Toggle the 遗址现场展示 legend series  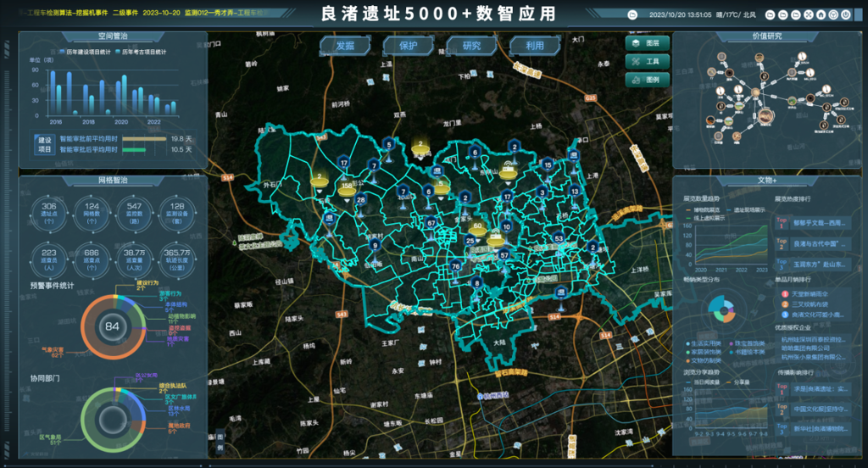coord(746,210)
